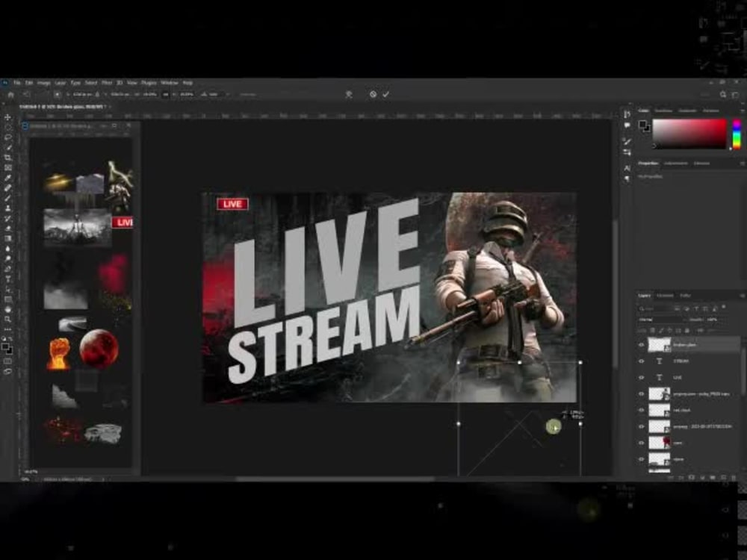This screenshot has width=747, height=560.
Task: Open the Properties panel flyout menu
Action: 742,164
